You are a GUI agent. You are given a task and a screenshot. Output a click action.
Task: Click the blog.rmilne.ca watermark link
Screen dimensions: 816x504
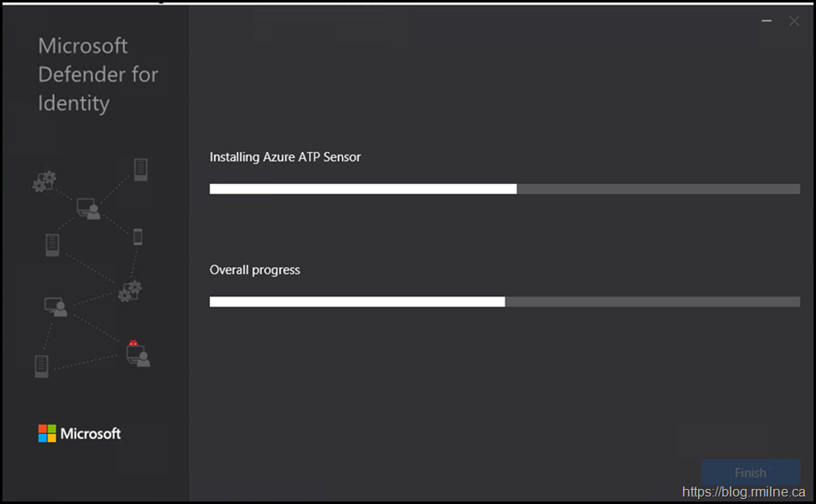tap(746, 492)
